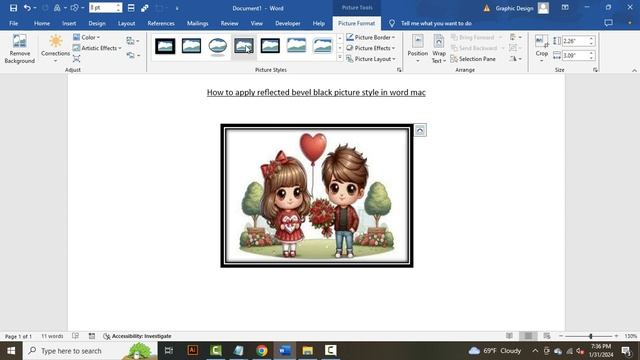Click the Save icon in quick access toolbar

tap(13, 8)
